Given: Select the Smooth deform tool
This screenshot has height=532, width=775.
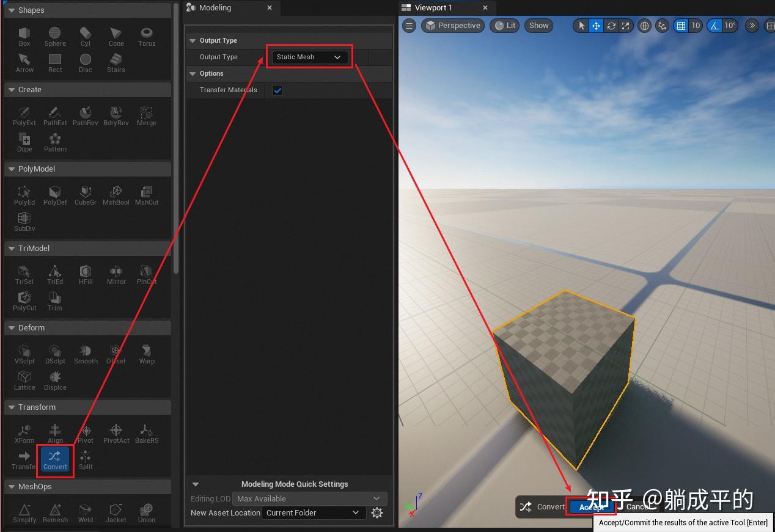Looking at the screenshot, I should click(86, 353).
